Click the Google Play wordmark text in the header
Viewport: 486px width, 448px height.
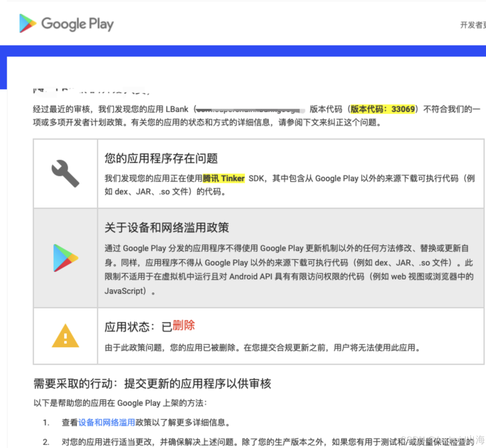click(x=77, y=24)
